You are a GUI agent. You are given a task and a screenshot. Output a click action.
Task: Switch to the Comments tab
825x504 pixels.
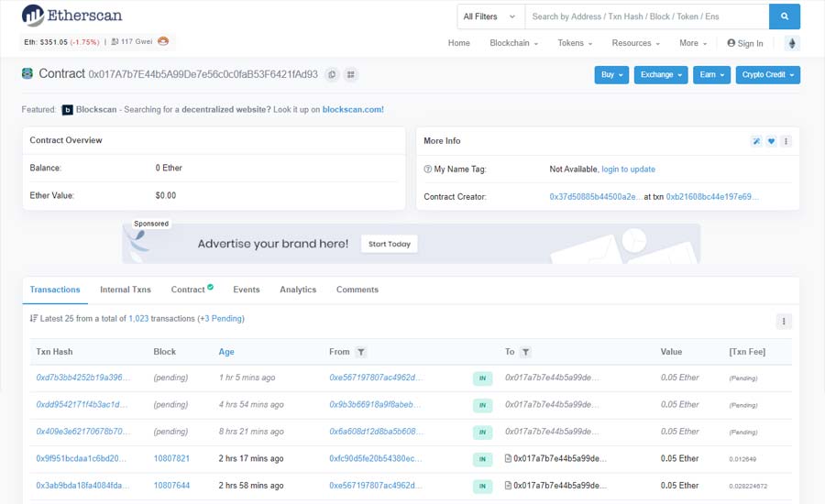click(357, 290)
